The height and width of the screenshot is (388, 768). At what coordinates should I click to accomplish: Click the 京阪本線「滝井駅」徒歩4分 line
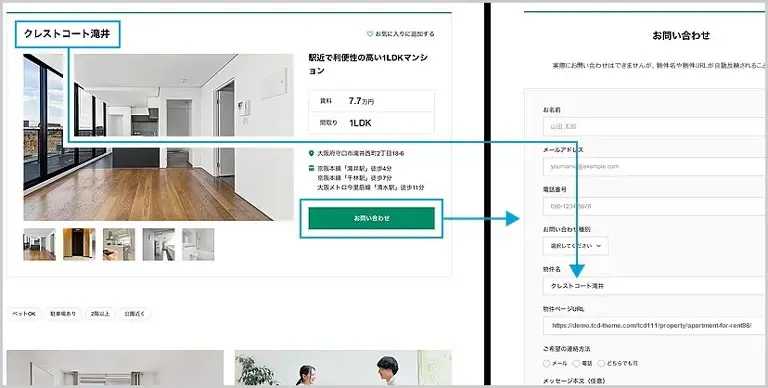point(354,168)
